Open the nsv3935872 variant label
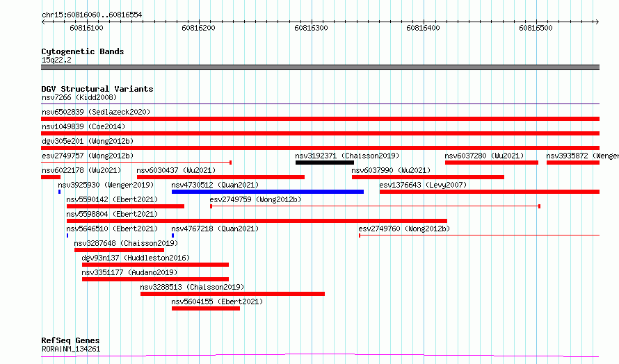The image size is (619, 364). click(x=582, y=156)
